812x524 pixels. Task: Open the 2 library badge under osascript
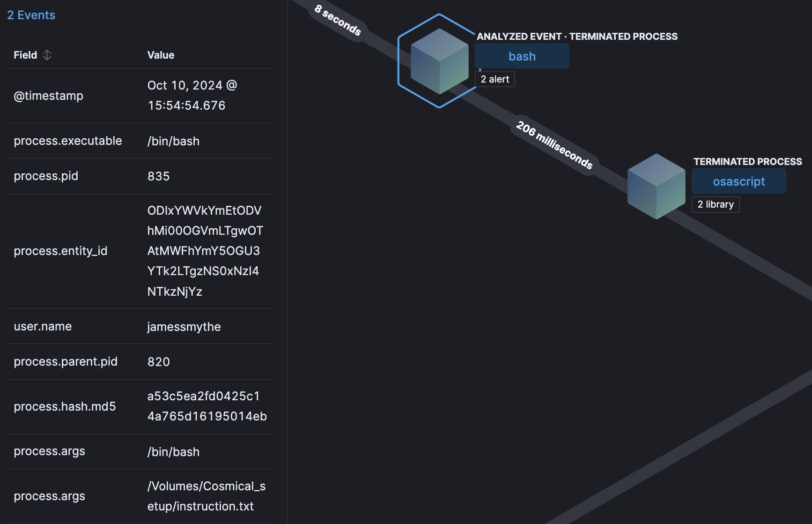click(x=716, y=204)
